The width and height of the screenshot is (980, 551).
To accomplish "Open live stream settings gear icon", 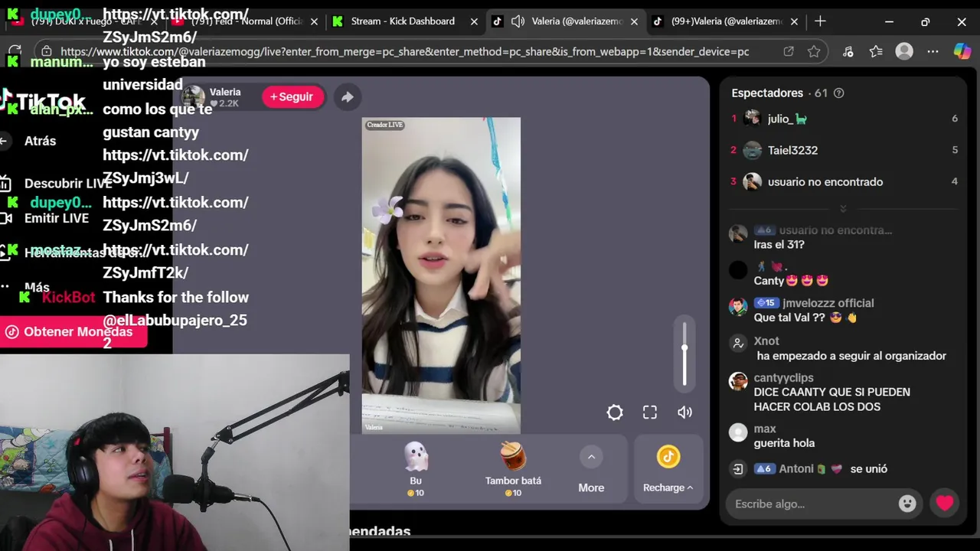I will click(x=615, y=412).
